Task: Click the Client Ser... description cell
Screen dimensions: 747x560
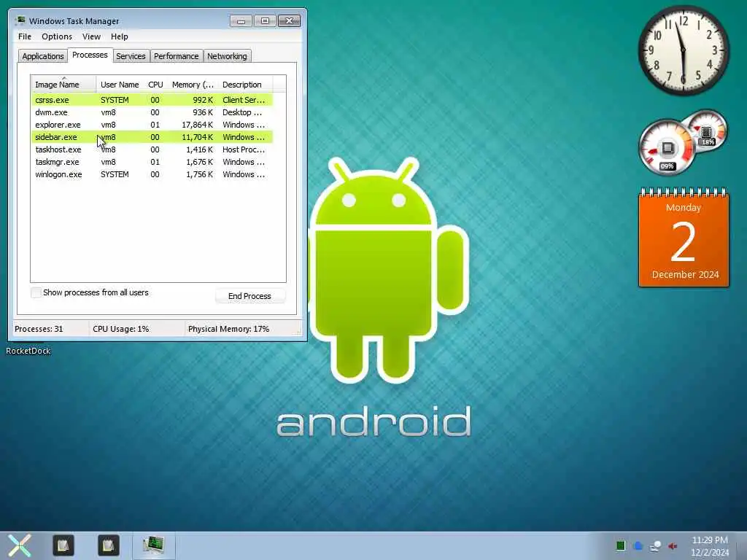Action: (x=244, y=100)
